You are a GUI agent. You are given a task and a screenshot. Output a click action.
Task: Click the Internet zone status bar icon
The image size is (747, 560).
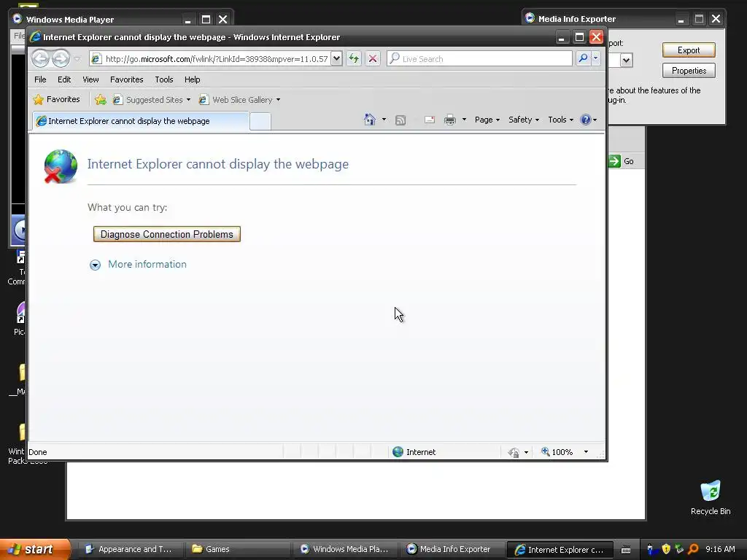coord(398,452)
